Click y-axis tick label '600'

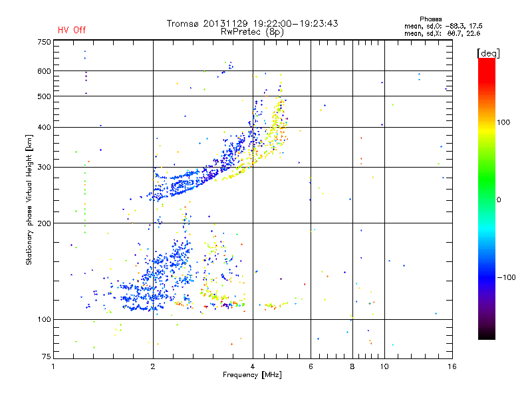pos(45,71)
